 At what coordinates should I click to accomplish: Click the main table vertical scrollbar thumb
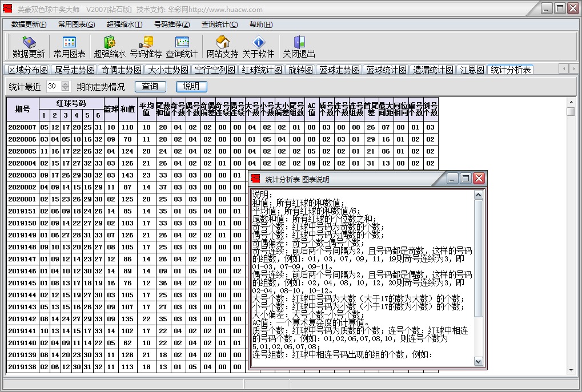[x=571, y=111]
